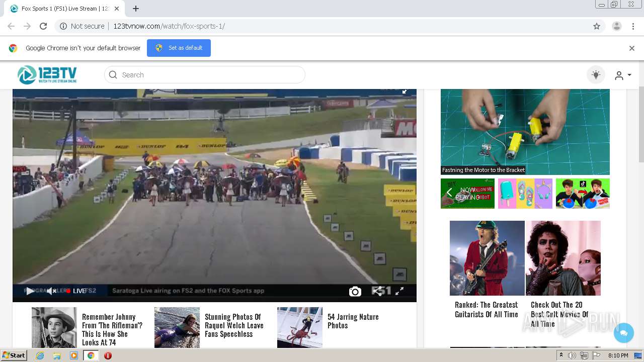Go to next sidebar video thumbnail
This screenshot has height=362, width=644.
pos(601,193)
